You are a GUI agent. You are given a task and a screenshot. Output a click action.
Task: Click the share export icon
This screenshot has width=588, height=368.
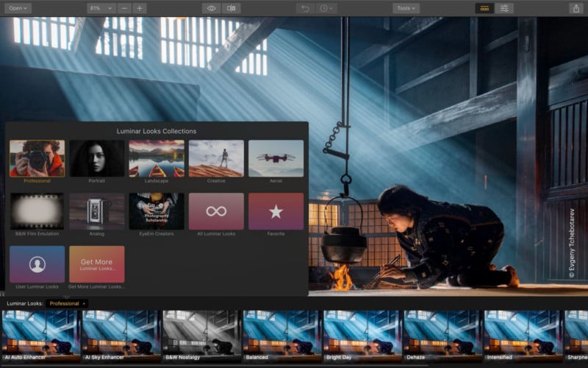pyautogui.click(x=576, y=8)
